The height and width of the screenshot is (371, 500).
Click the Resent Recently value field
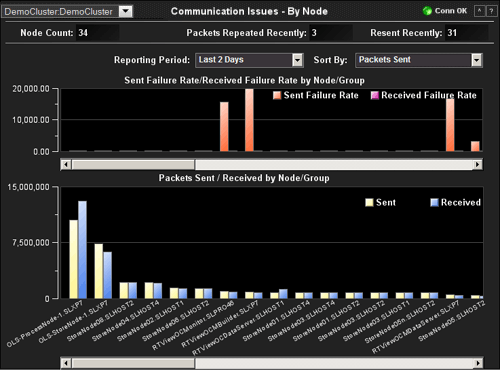466,33
